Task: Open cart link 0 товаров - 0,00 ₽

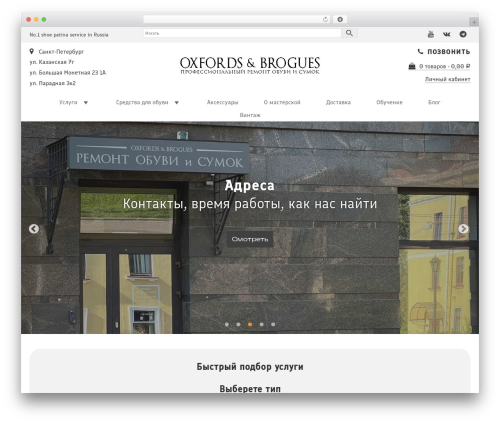Action: click(444, 66)
